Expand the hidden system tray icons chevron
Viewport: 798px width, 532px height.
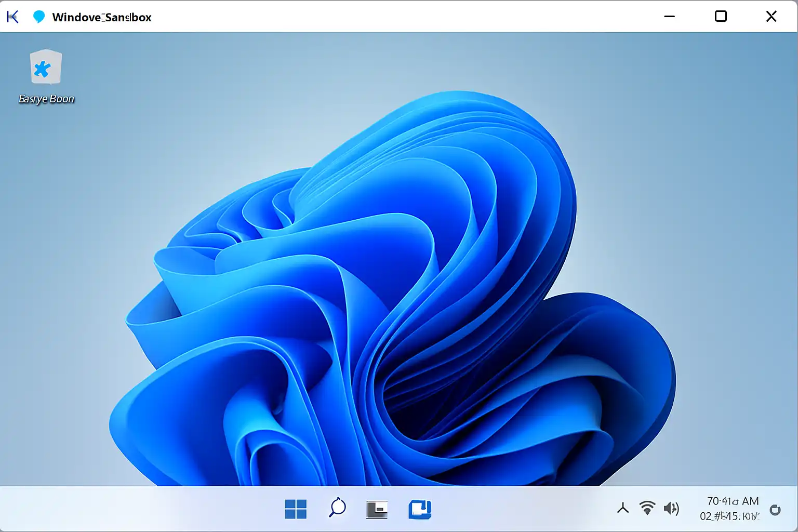(623, 509)
